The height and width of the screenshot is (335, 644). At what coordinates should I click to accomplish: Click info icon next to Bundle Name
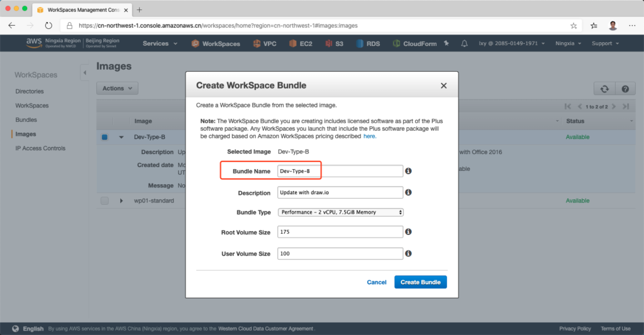pyautogui.click(x=408, y=171)
